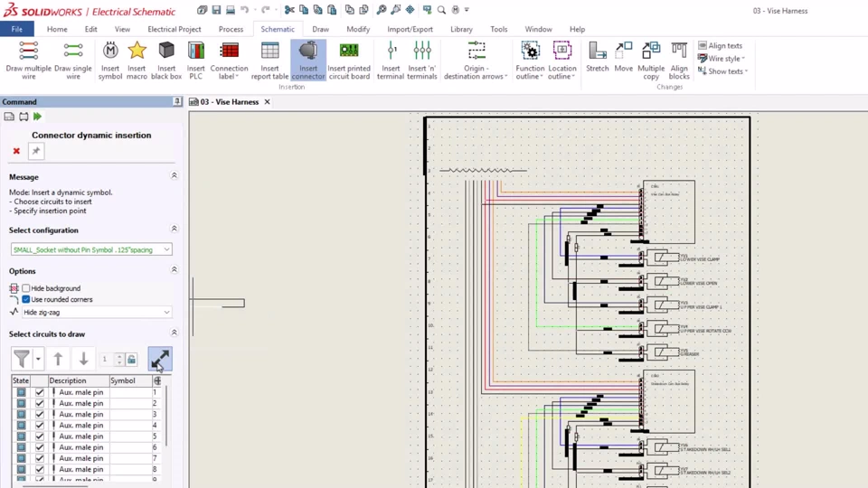Select the Multiple copy tool
The width and height of the screenshot is (868, 488).
click(x=651, y=60)
